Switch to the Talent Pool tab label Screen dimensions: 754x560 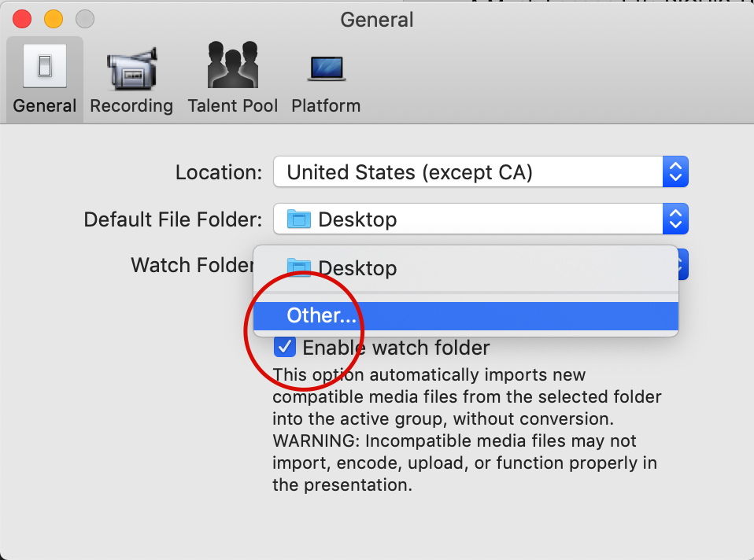click(233, 105)
